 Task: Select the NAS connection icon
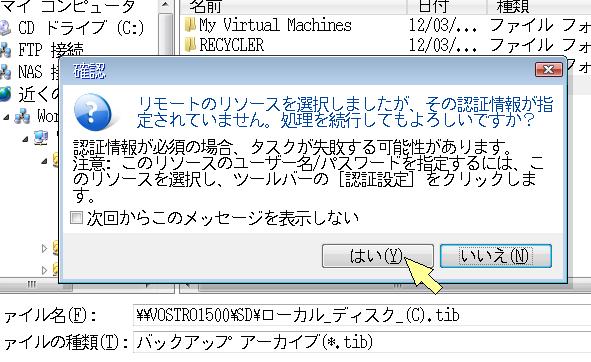(5, 72)
